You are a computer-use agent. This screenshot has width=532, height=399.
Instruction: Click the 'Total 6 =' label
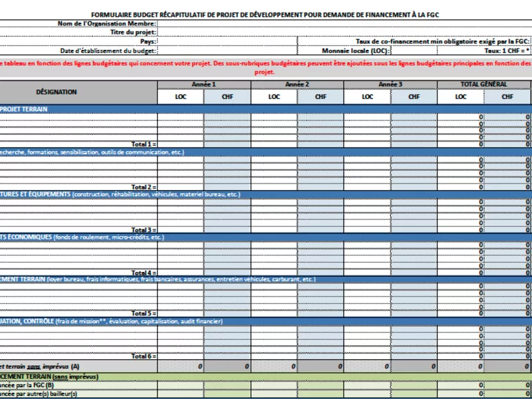[x=144, y=356]
